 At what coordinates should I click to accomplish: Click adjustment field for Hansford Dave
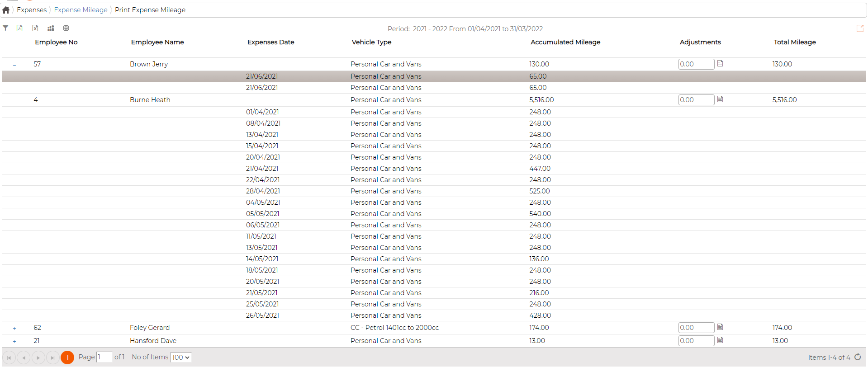[696, 341]
